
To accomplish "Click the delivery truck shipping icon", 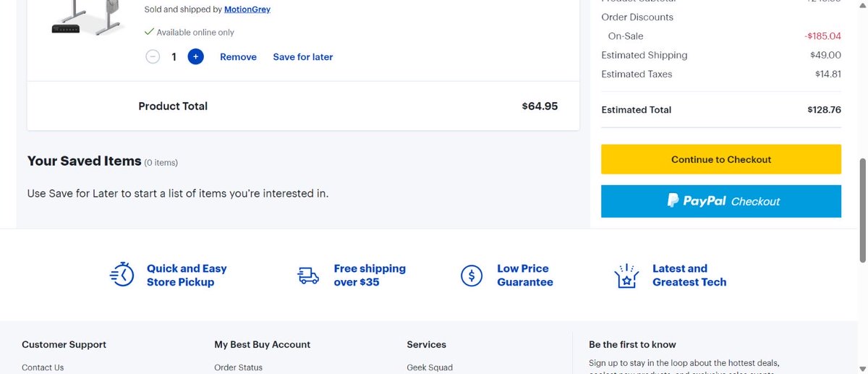I will (x=308, y=276).
